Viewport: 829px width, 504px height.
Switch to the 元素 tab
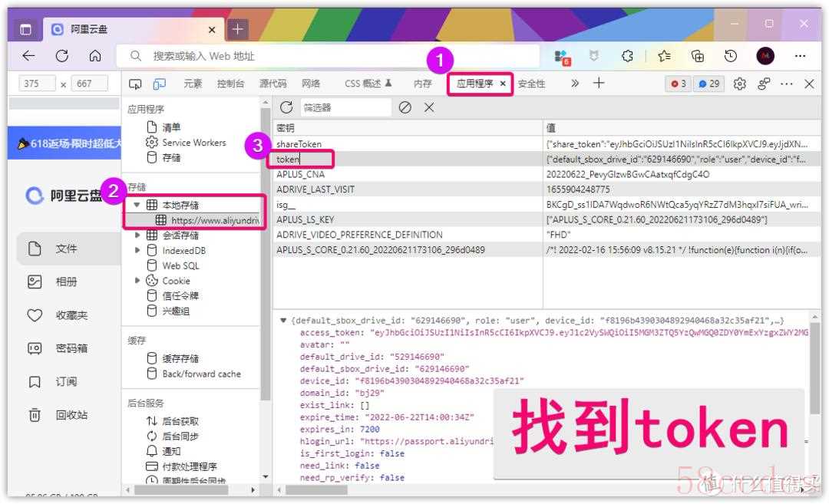pyautogui.click(x=193, y=84)
